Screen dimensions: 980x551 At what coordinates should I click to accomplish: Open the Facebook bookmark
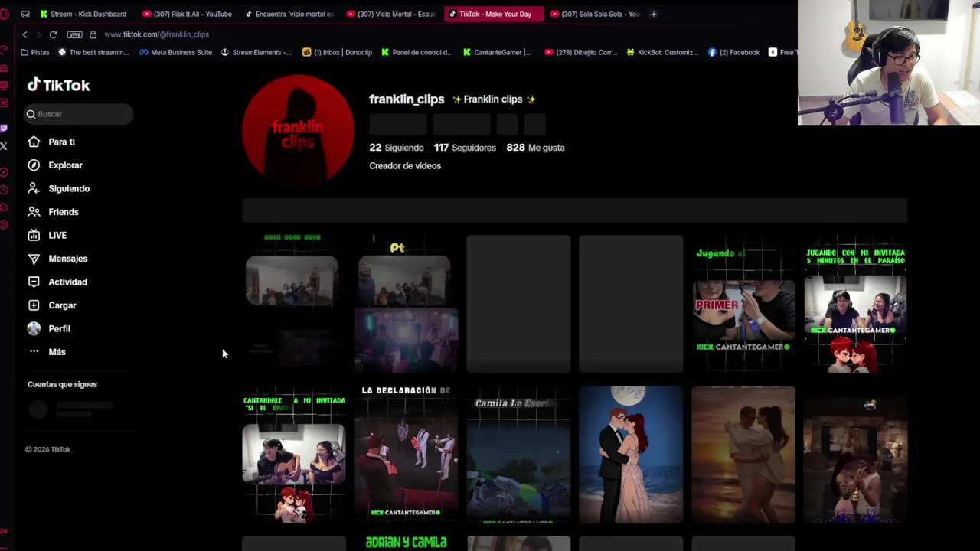click(733, 52)
